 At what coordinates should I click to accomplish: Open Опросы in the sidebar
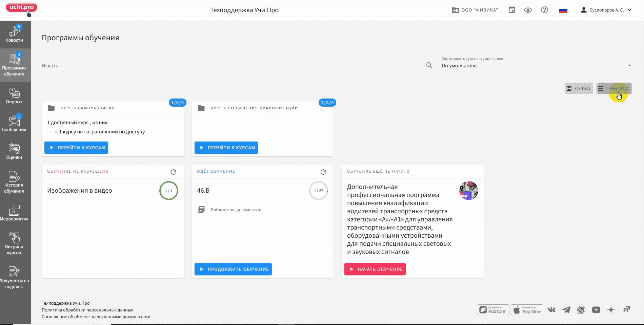(14, 96)
